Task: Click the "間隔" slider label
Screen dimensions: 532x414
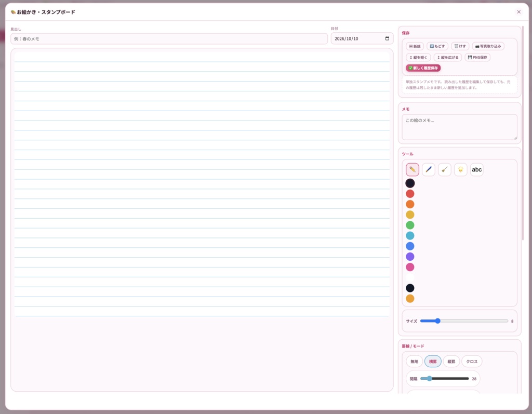Action: [x=414, y=379]
